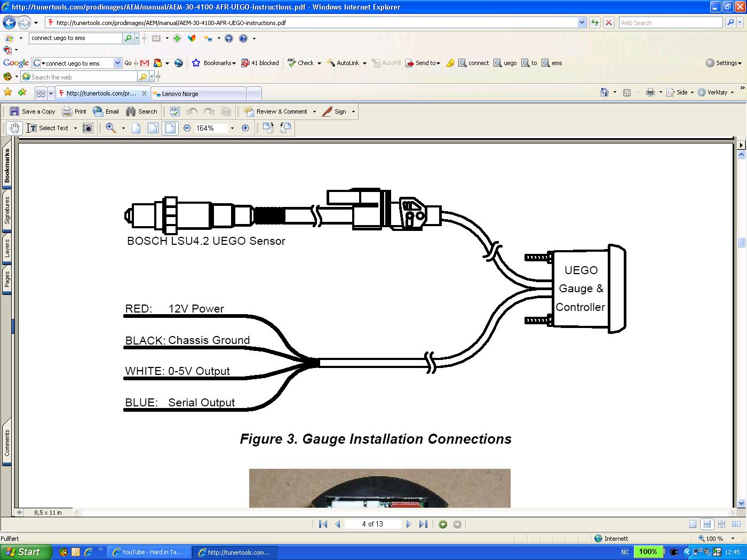Expand the Review & Comment dropdown

click(x=314, y=111)
